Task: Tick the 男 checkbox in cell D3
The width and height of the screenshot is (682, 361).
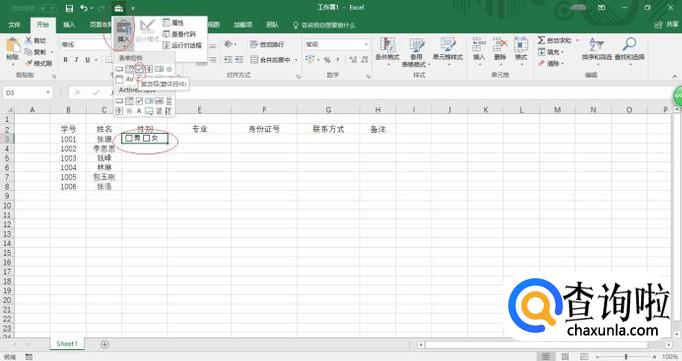Action: [x=129, y=138]
